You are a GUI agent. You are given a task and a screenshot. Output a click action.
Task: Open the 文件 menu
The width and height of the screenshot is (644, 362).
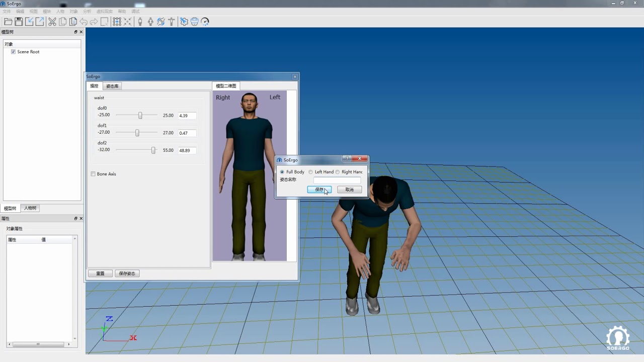point(7,11)
